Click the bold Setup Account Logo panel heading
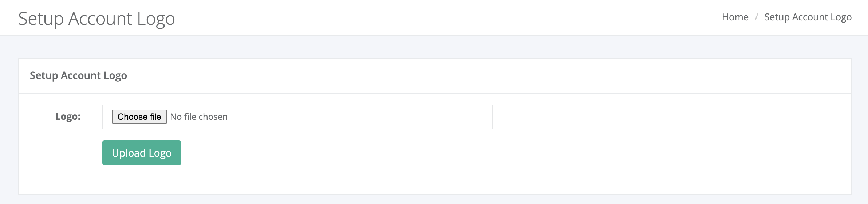Image resolution: width=868 pixels, height=204 pixels. tap(78, 75)
